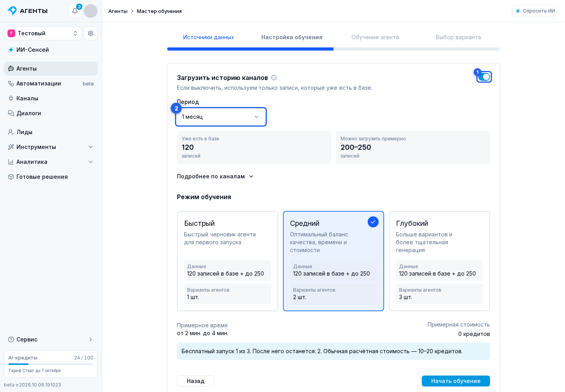The image size is (565, 392).
Task: Click version beta v.2026.10.06.191023
Action: click(33, 385)
